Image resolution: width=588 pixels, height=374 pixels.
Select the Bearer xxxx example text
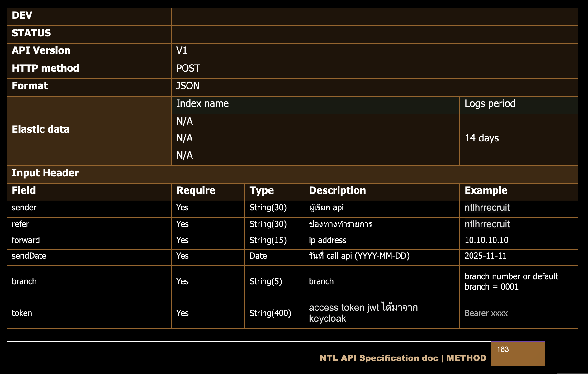(486, 313)
